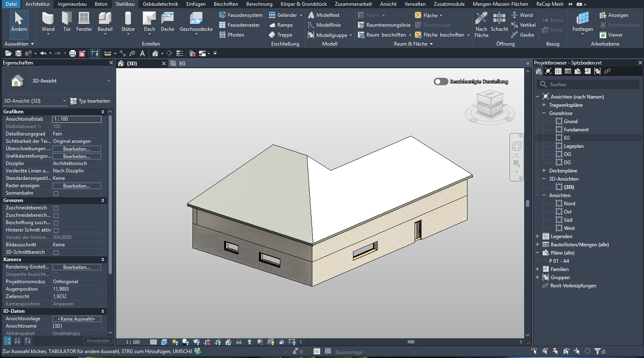Click the horizontal scrollbar thumb of the 3D view
Image resolution: width=644 pixels, height=358 pixels.
(x=411, y=342)
